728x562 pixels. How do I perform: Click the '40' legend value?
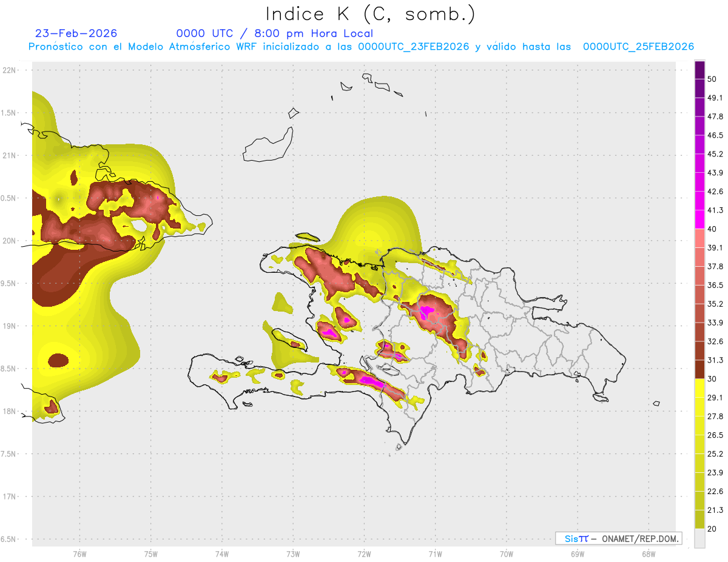tap(713, 229)
